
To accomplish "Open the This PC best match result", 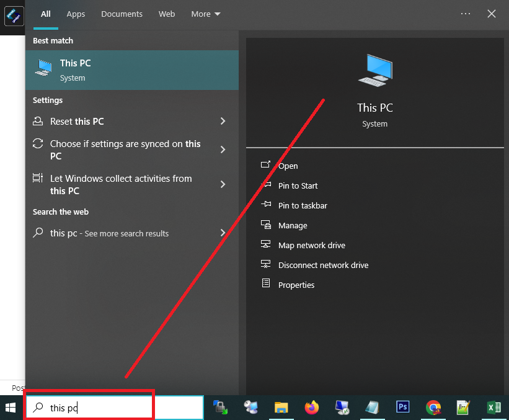I will tap(132, 70).
